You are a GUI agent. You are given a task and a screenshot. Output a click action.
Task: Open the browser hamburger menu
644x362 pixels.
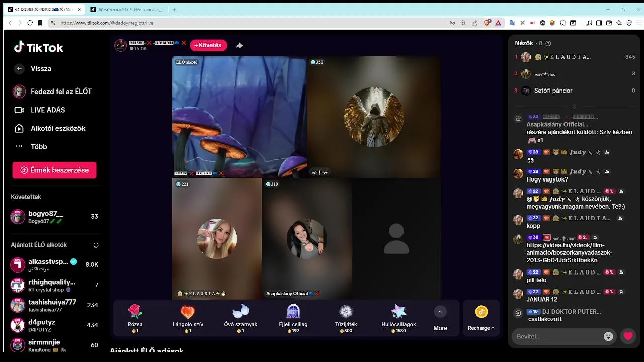pyautogui.click(x=639, y=23)
